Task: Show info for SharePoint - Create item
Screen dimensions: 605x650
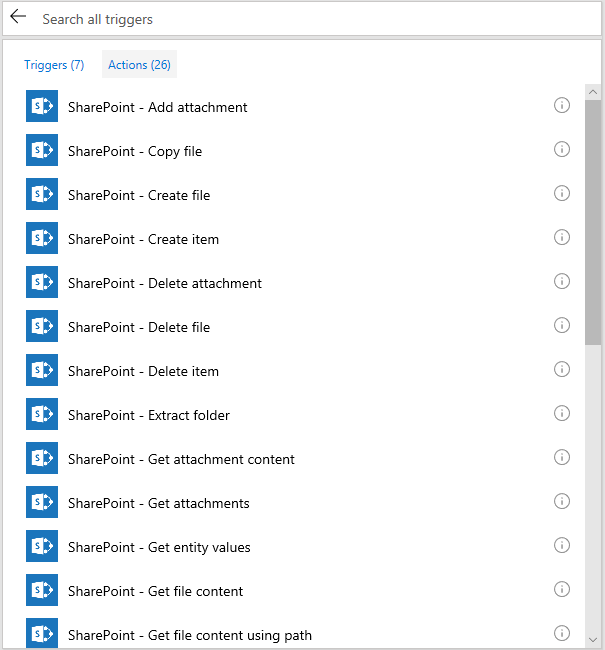Action: (x=562, y=237)
